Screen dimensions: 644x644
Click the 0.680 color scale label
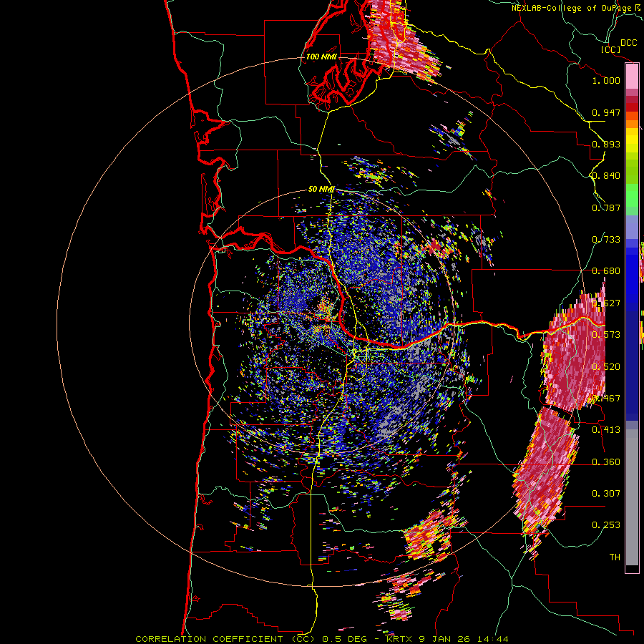coord(606,271)
